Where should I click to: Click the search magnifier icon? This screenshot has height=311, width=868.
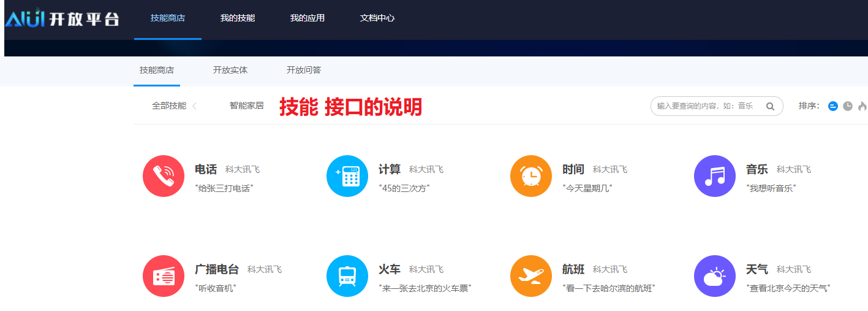(770, 106)
